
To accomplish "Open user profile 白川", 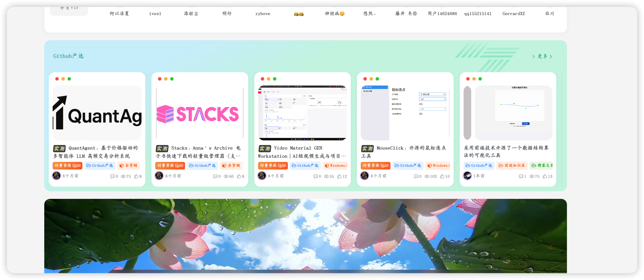I will click(550, 14).
